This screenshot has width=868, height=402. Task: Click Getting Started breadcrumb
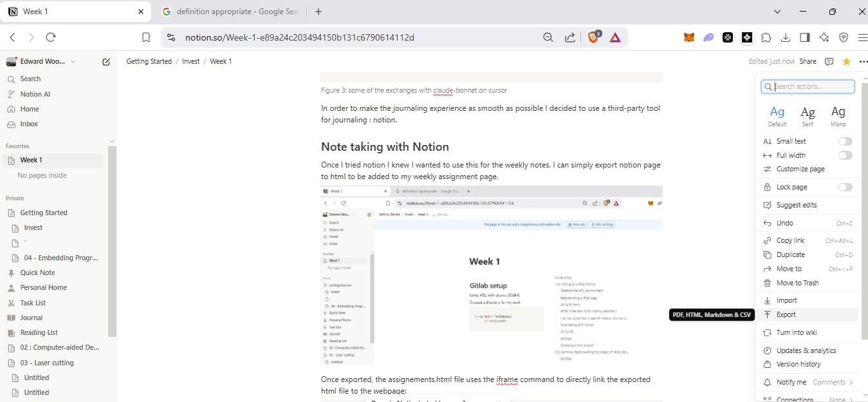[x=149, y=61]
